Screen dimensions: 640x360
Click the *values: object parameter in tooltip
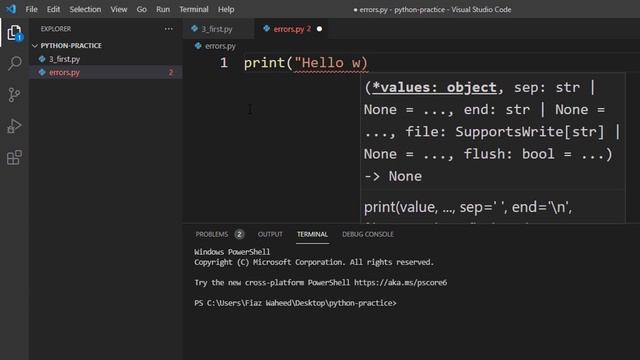[x=434, y=87]
